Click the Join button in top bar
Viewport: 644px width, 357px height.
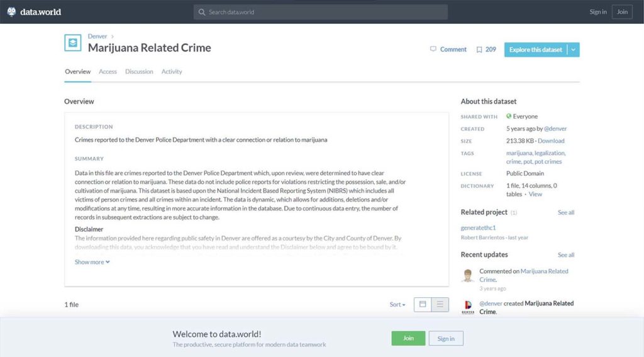point(622,11)
